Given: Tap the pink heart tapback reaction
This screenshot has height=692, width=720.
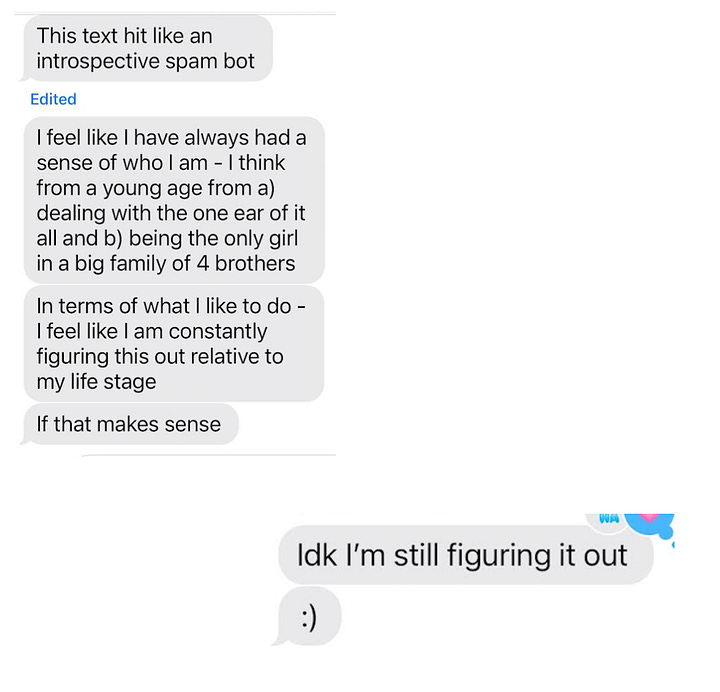Looking at the screenshot, I should (x=651, y=523).
